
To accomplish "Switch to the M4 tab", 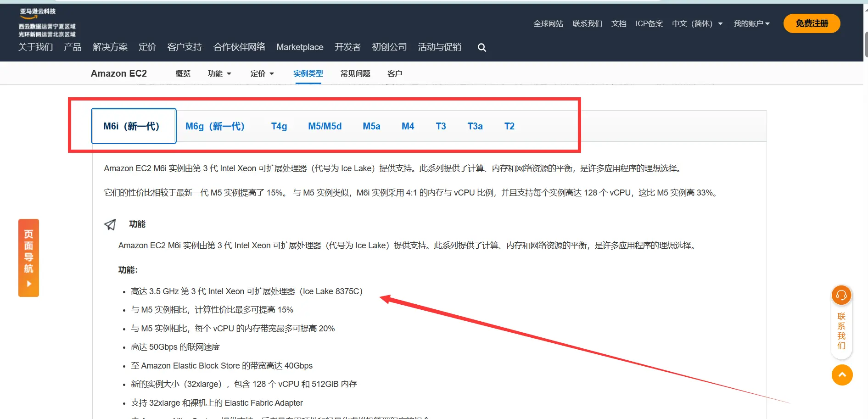I will (408, 126).
